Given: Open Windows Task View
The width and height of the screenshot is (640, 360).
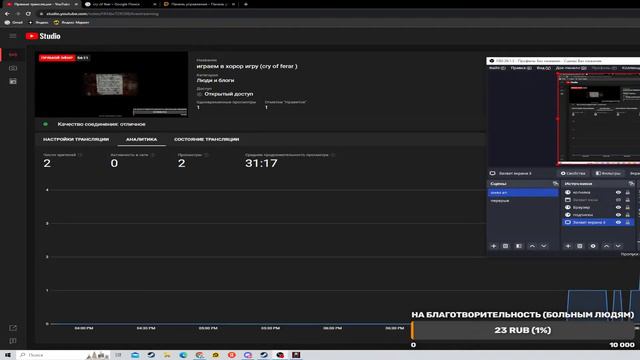Looking at the screenshot, I should [118, 355].
